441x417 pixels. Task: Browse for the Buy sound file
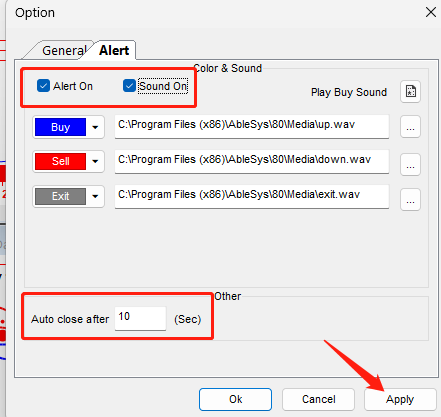[410, 127]
